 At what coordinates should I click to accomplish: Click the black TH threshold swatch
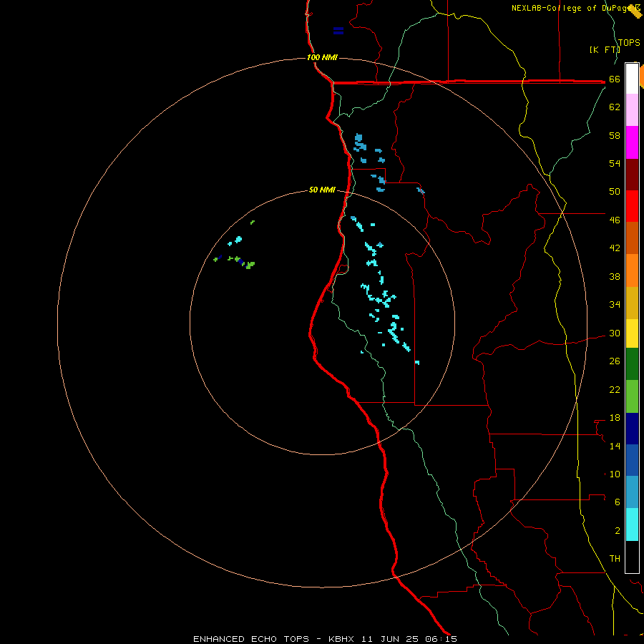(x=632, y=557)
